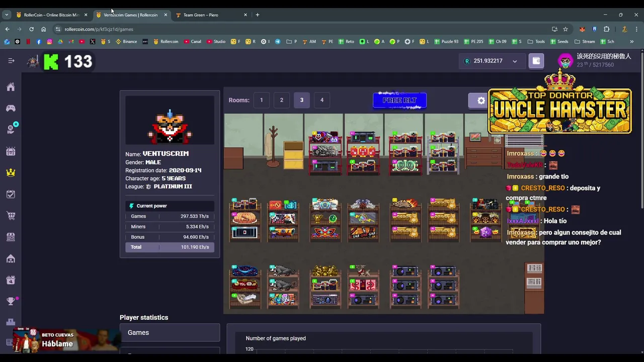Open the Ch 09 bookmark
Screen dimensions: 644x362
point(497,42)
